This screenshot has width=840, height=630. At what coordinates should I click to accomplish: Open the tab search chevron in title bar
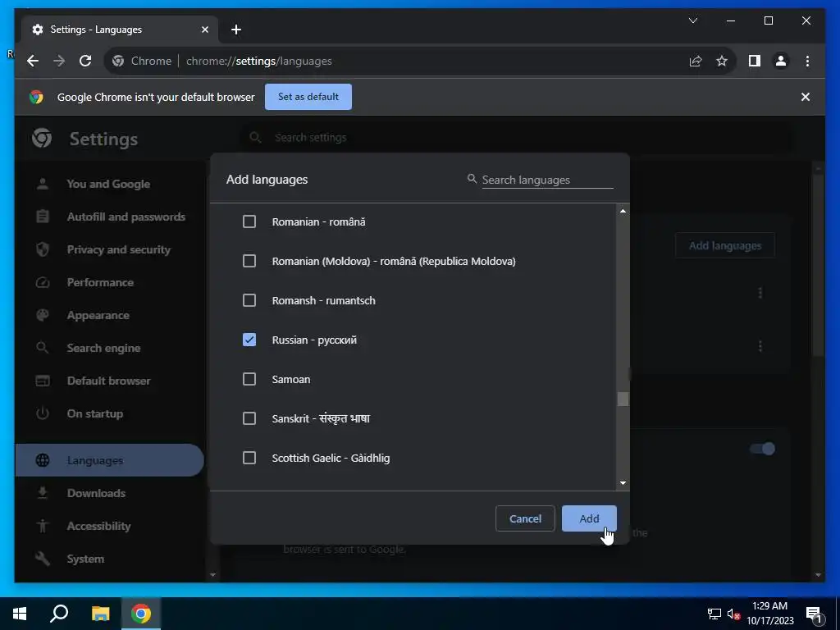tap(692, 21)
